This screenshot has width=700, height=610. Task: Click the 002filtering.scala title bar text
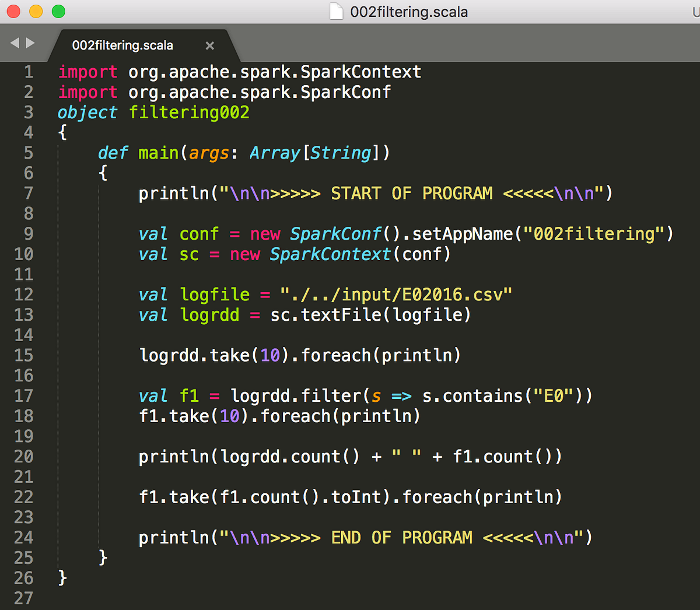(x=408, y=11)
